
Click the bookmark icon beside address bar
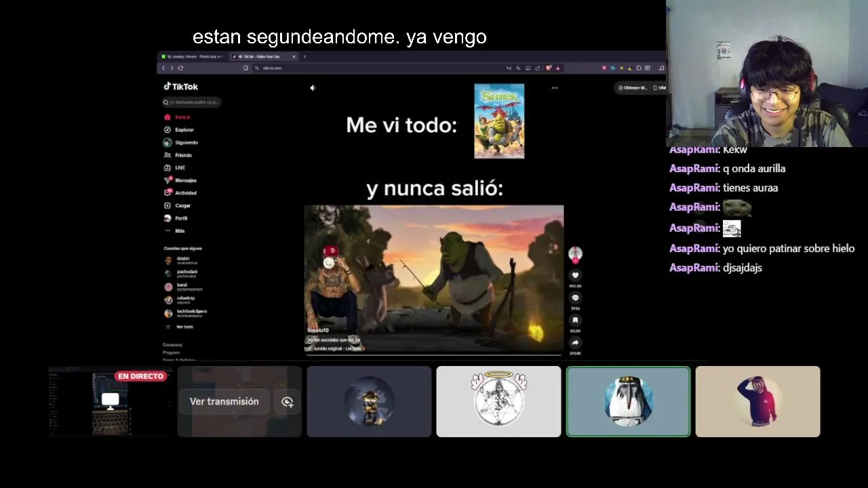(245, 68)
